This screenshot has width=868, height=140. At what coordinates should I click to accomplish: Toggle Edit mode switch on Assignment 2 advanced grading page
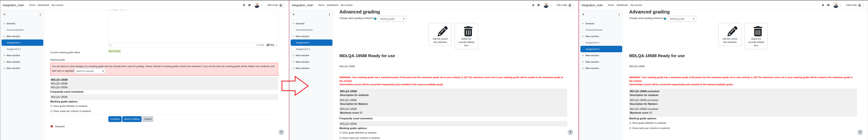(x=861, y=5)
